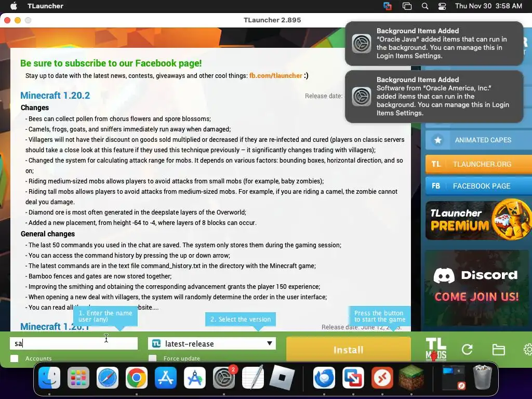Launch Safari from the dock
Viewport: 532px width, 399px height.
point(108,378)
